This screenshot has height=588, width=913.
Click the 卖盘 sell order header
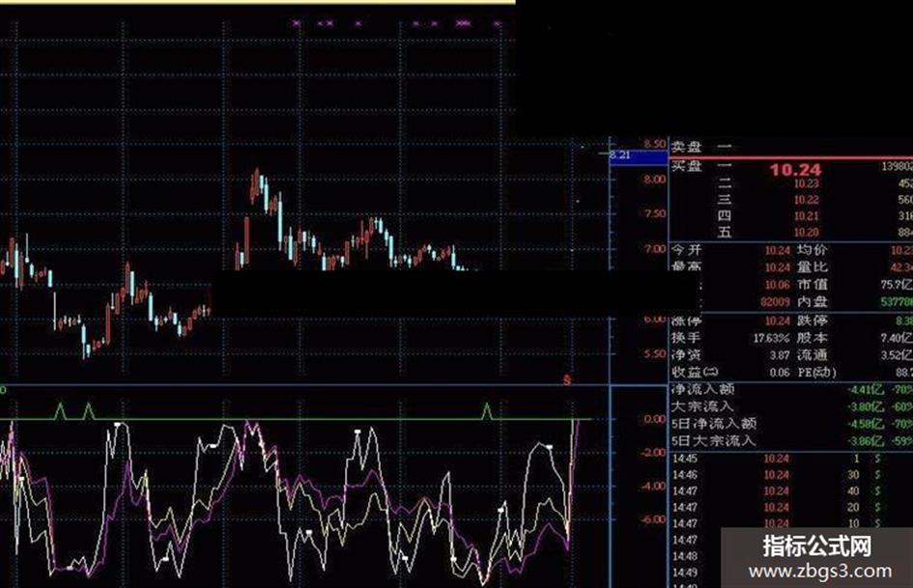click(x=687, y=146)
